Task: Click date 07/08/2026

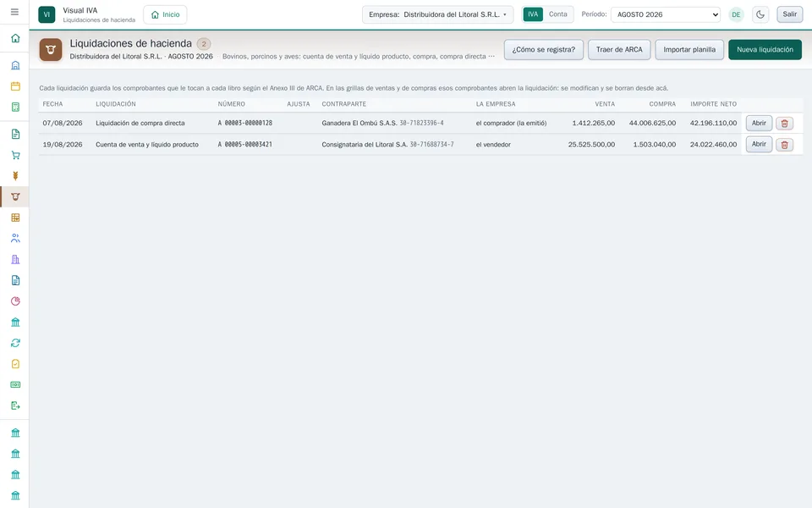Action: pyautogui.click(x=63, y=124)
